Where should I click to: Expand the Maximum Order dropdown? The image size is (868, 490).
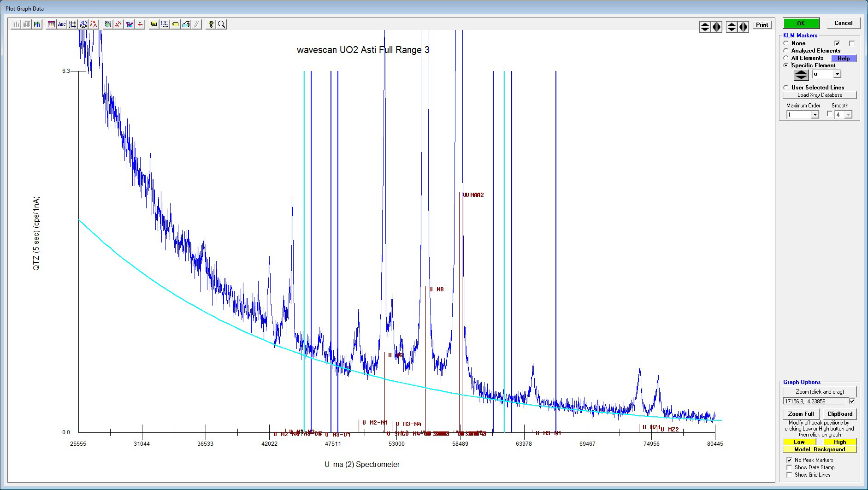tap(815, 115)
